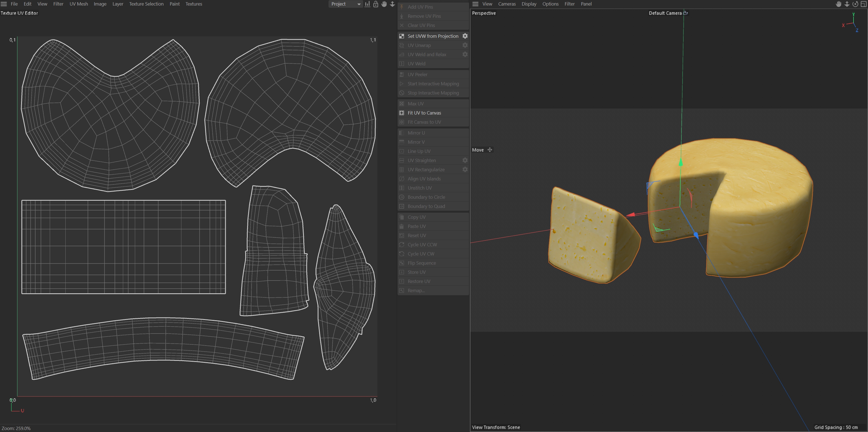Click the camera icon next to Default Camera
Image resolution: width=868 pixels, height=432 pixels.
[x=685, y=13]
